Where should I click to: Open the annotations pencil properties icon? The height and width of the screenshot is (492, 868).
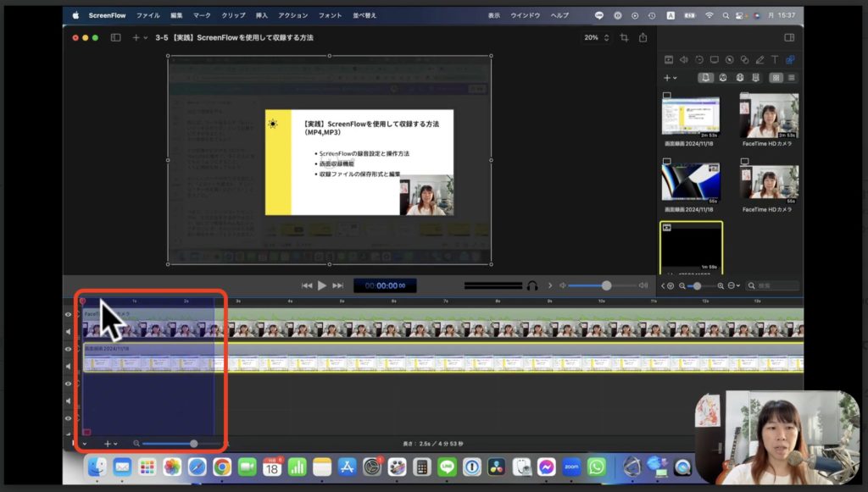[x=759, y=59]
